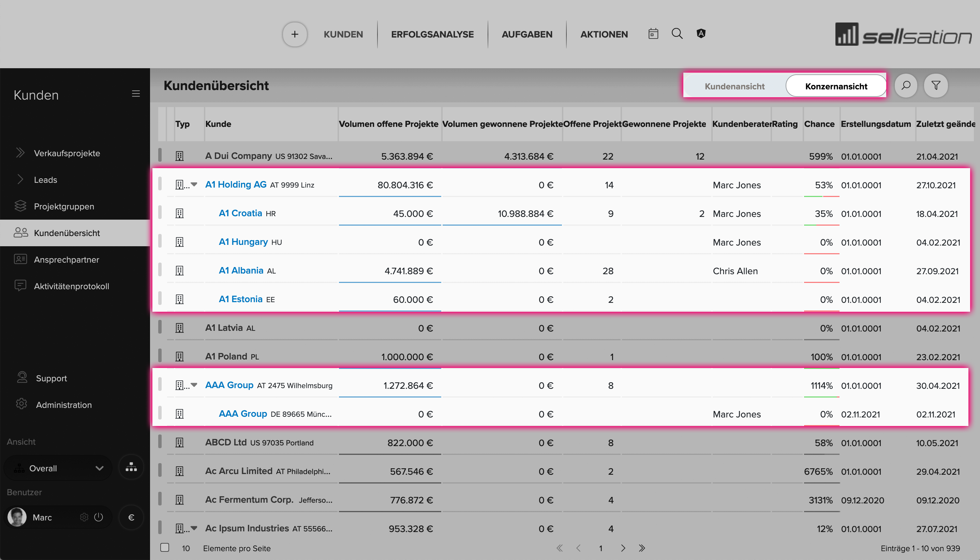
Task: Open the AKTIONEN menu
Action: point(604,34)
